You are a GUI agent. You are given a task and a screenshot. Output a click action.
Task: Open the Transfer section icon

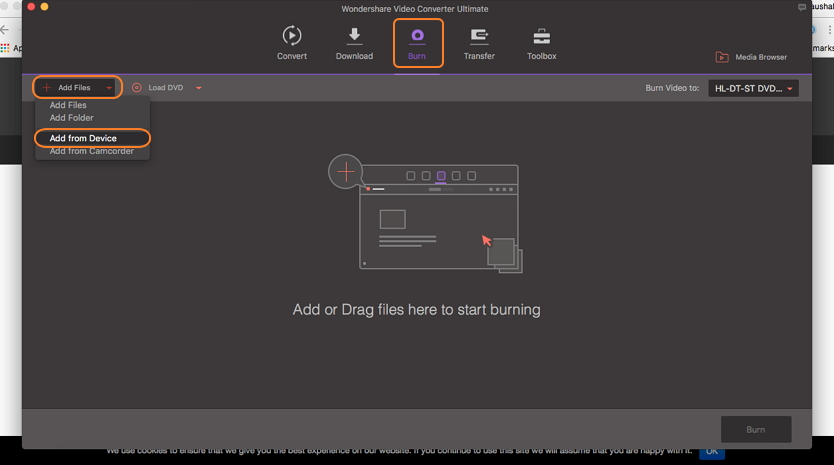point(479,36)
